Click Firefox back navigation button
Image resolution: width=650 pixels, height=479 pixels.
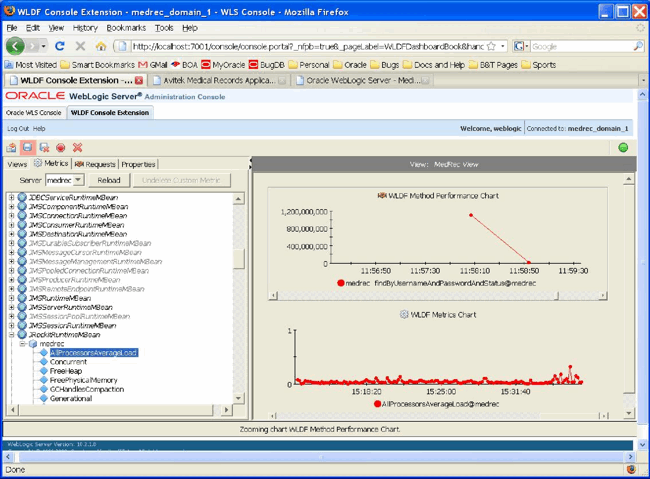click(x=15, y=46)
